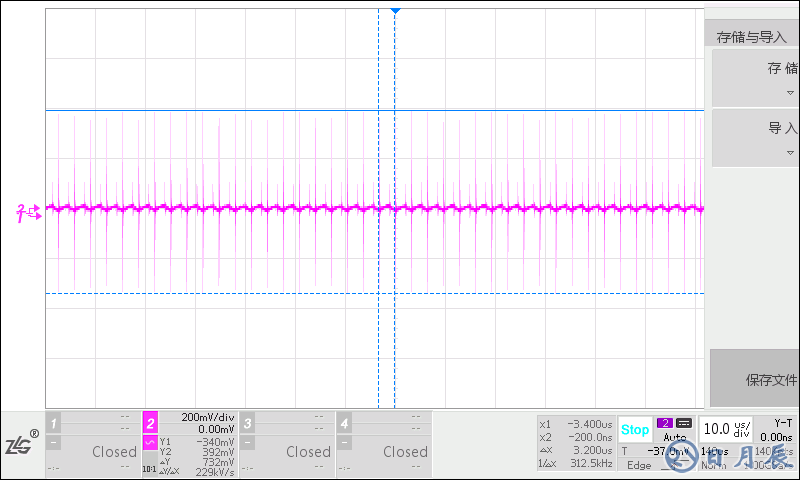Toggle the Stop run state indicator

pyautogui.click(x=635, y=430)
